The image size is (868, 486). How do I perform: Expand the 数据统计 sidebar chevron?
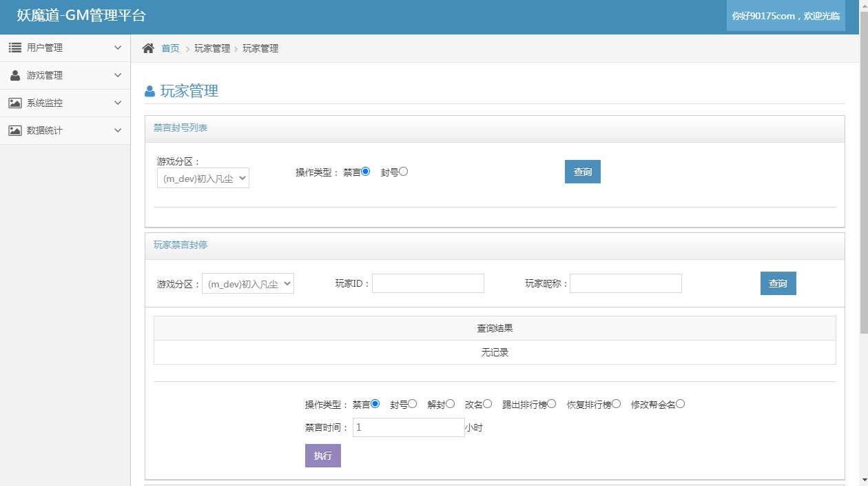(x=118, y=130)
